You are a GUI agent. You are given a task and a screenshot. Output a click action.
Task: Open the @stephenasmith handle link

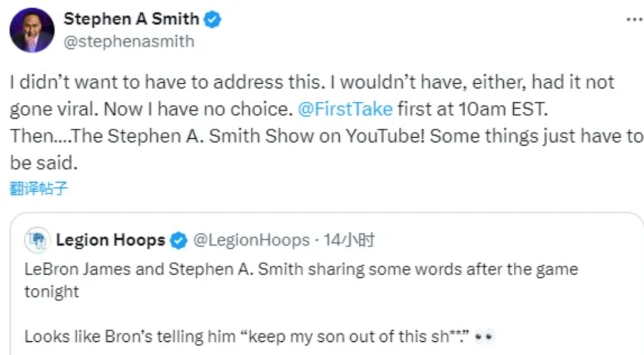[128, 42]
